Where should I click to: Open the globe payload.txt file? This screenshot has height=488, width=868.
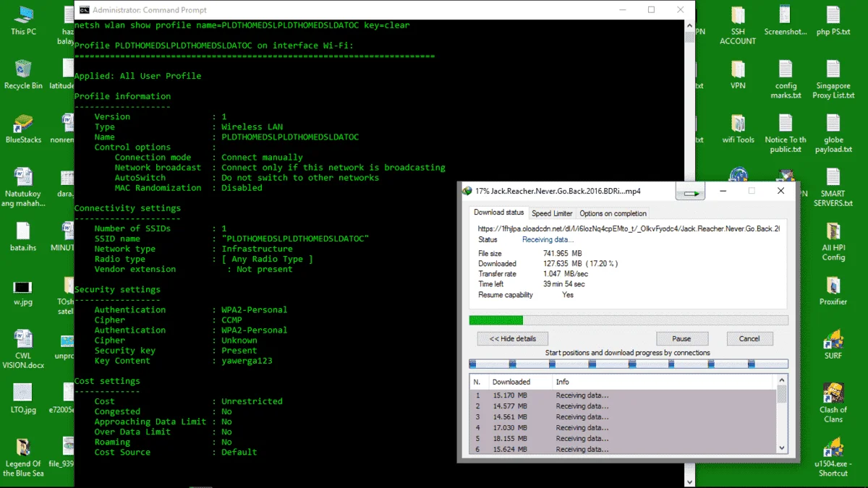point(833,134)
